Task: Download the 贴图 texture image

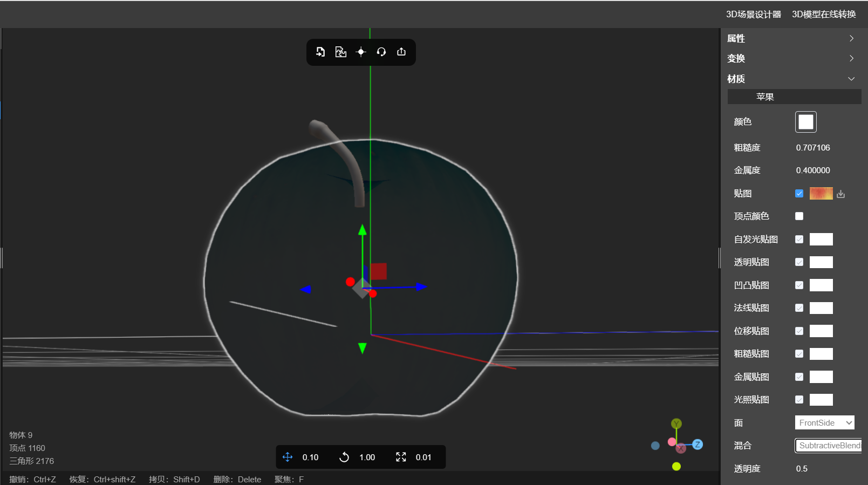Action: coord(840,194)
